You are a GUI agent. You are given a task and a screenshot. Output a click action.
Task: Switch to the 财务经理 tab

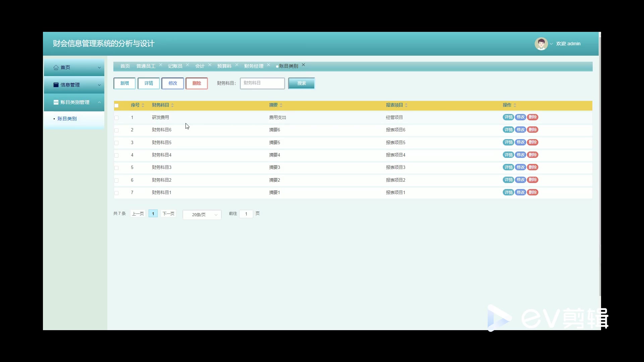click(254, 66)
